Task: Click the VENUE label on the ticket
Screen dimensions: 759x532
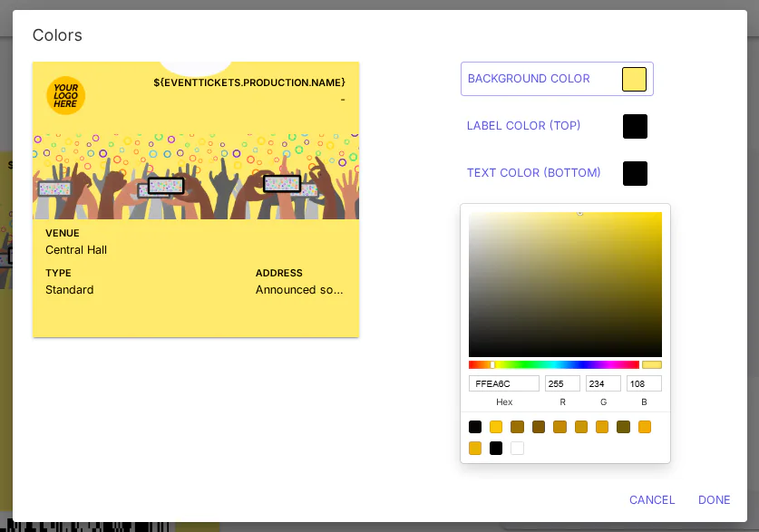Action: tap(63, 233)
